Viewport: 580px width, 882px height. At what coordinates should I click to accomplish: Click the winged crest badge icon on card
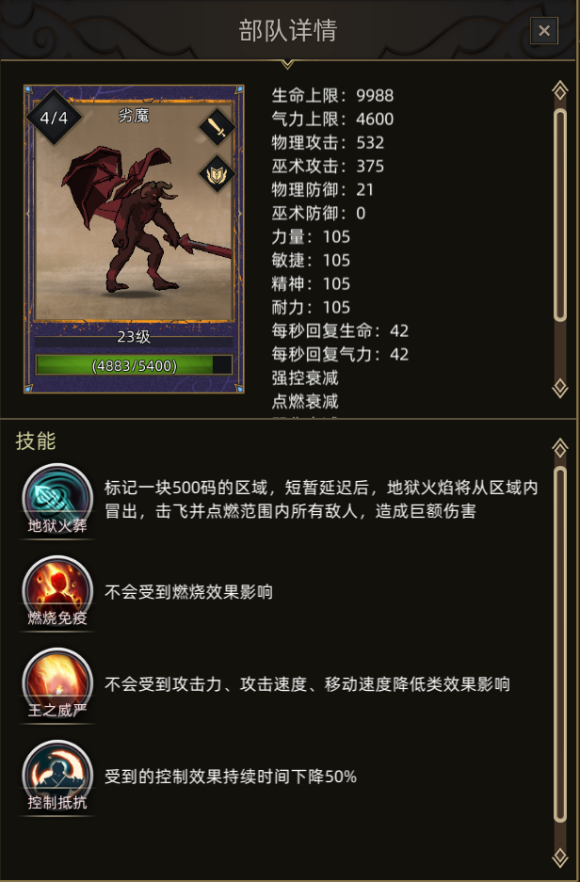click(x=217, y=173)
